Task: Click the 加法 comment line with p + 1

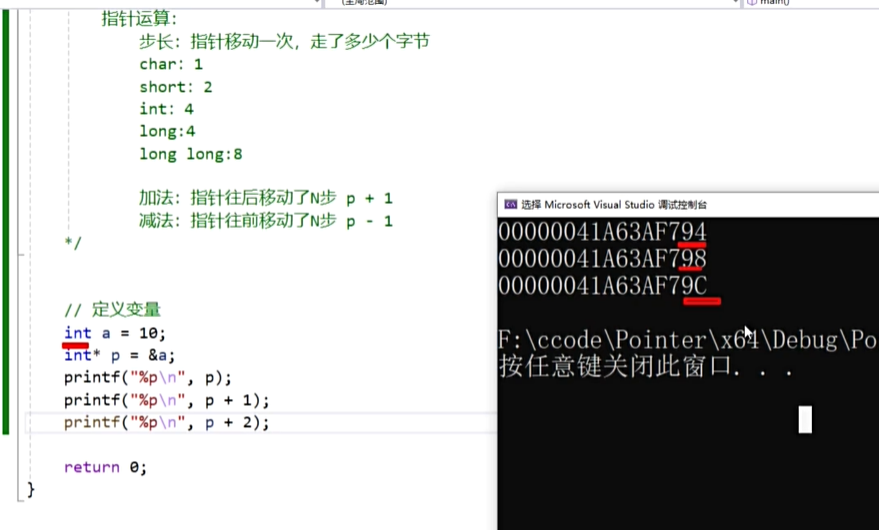Action: [266, 198]
